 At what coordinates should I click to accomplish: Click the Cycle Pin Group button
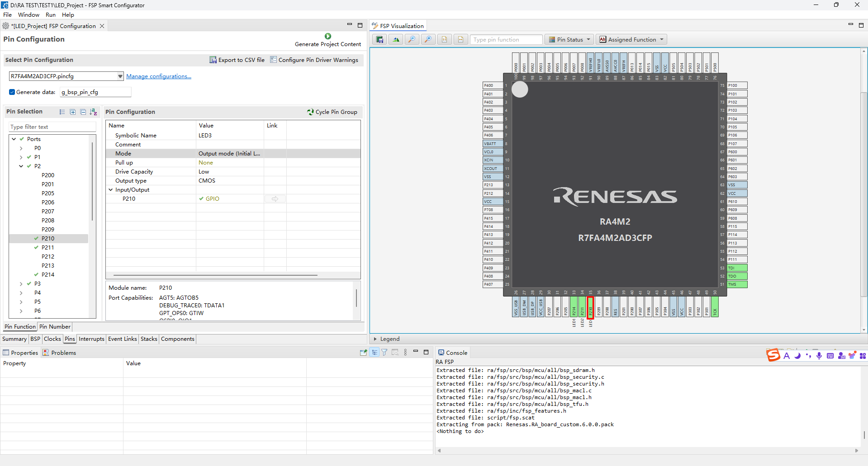point(332,112)
